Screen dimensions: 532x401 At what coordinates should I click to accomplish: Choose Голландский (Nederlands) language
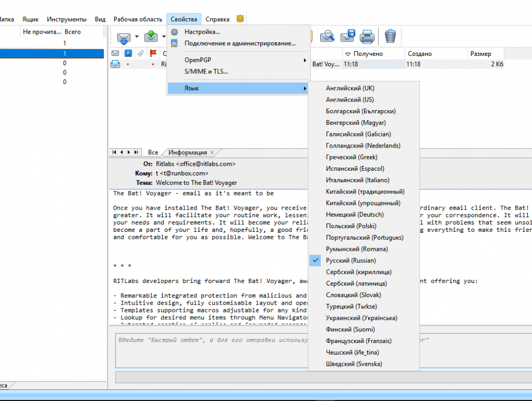(364, 145)
